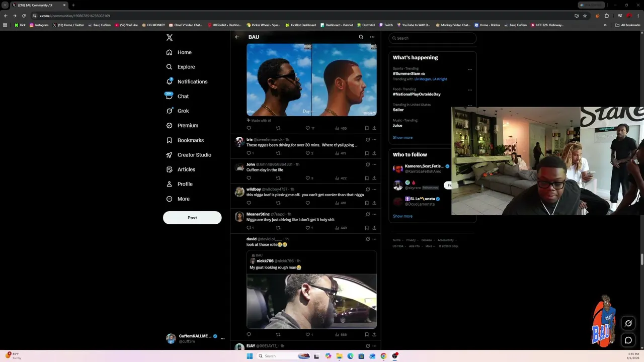Show more accounts in Who to follow
Viewport: 644px width, 362px height.
[403, 216]
